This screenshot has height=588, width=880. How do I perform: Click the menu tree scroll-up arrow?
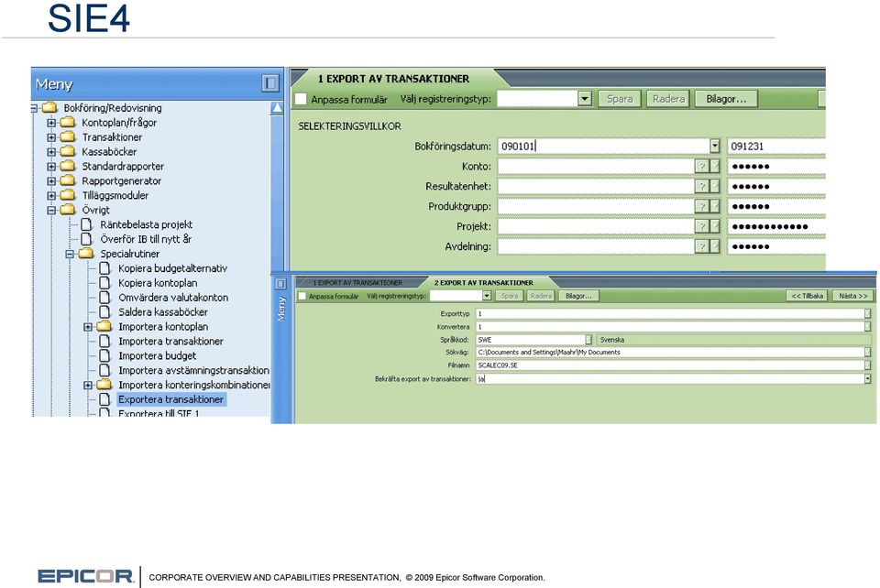coord(277,108)
